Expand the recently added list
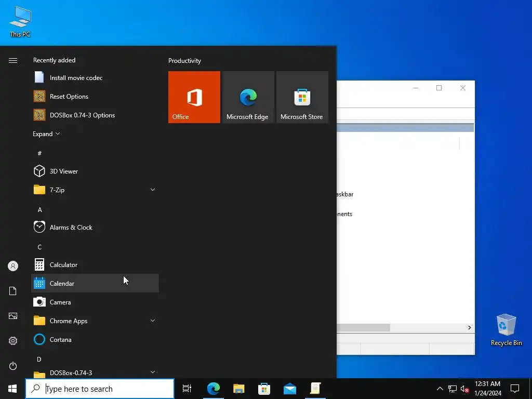532x399 pixels. click(46, 134)
